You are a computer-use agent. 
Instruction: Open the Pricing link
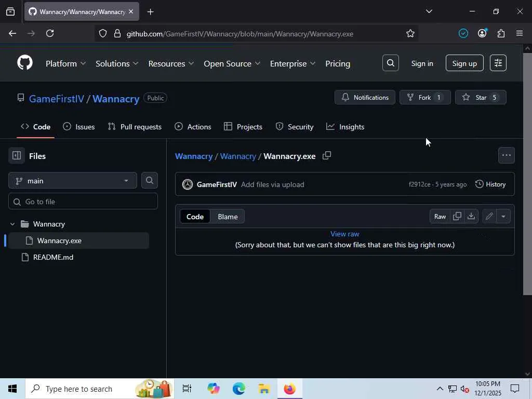(338, 63)
